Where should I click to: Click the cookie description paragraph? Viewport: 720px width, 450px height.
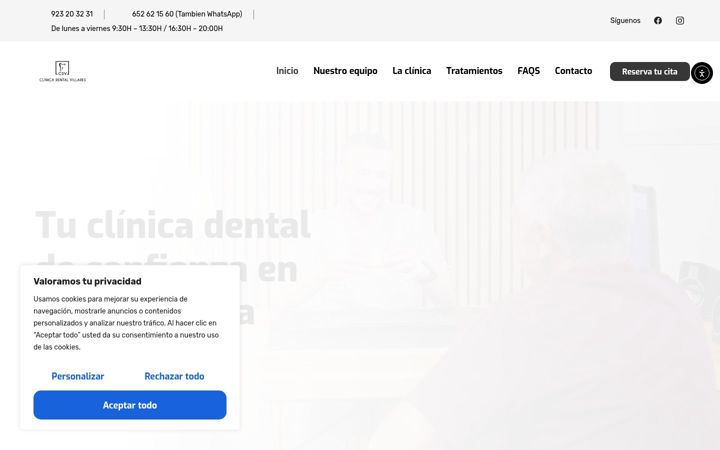pyautogui.click(x=126, y=323)
